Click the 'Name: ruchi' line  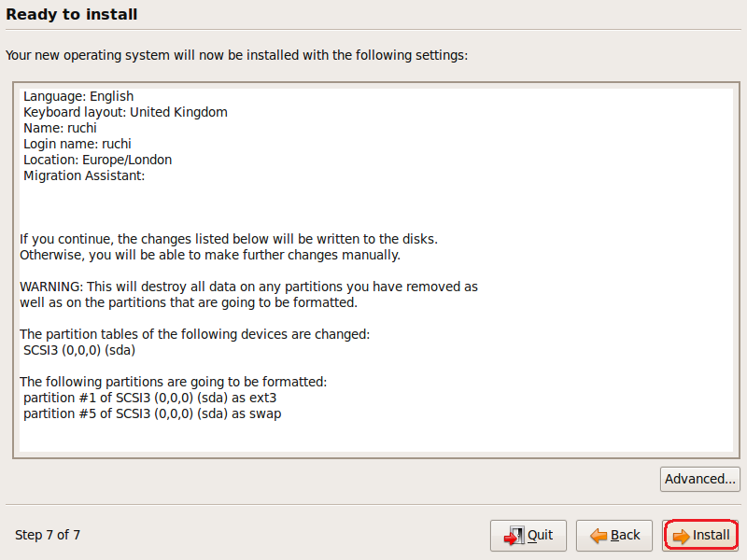[60, 128]
